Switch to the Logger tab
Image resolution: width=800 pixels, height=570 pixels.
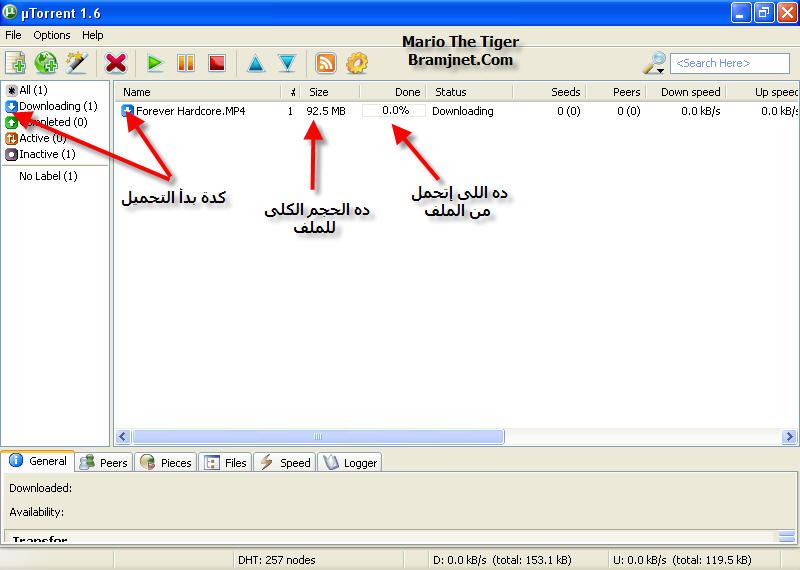coord(350,463)
